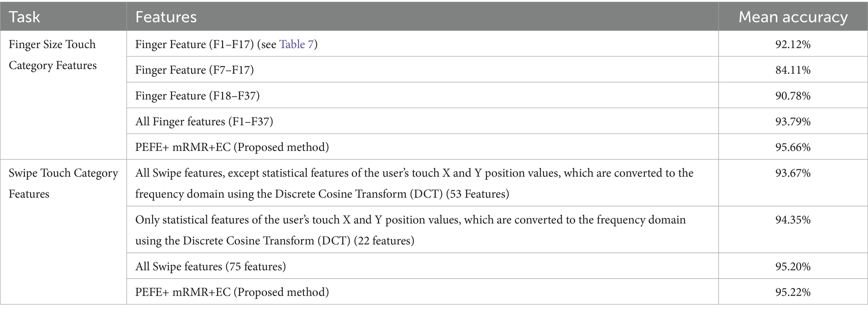Select the All Finger features (F1–F37) cell
This screenshot has height=312, width=868.
pyautogui.click(x=204, y=122)
